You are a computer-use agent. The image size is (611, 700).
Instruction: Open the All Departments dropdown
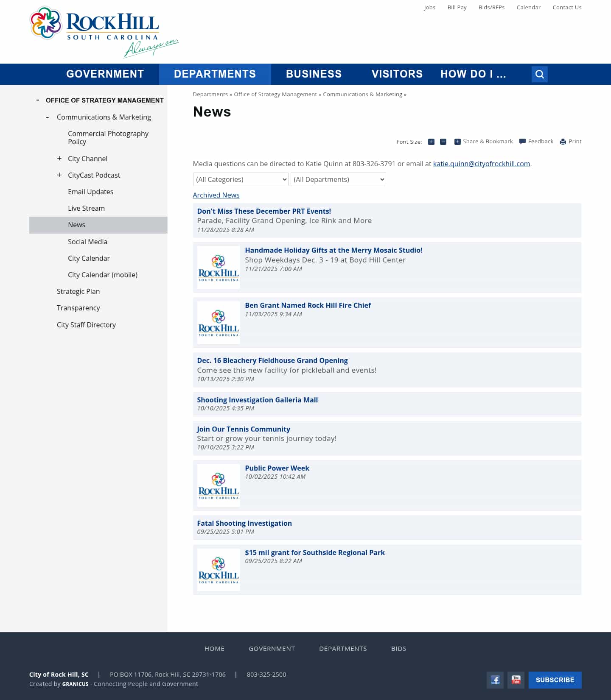pos(338,179)
